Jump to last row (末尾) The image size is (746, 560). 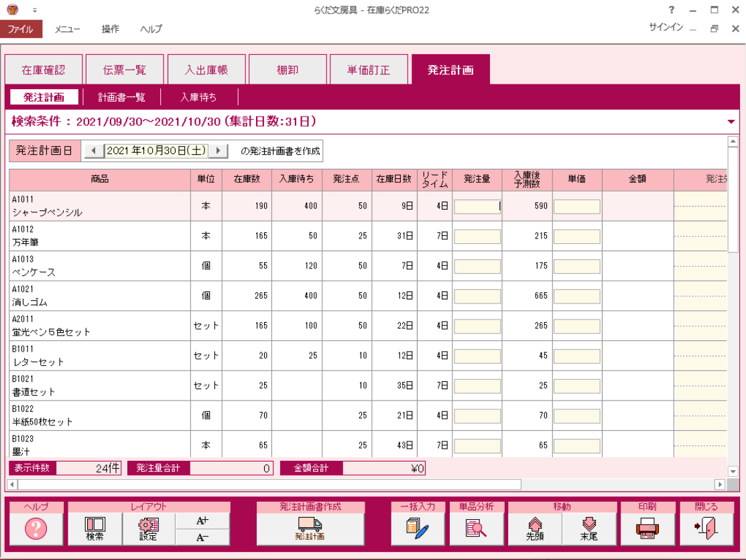point(588,529)
